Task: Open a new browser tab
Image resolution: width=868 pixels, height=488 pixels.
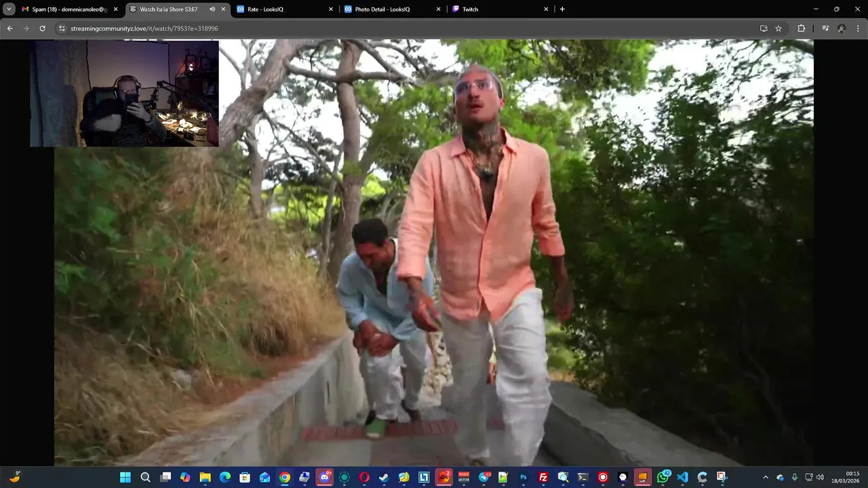Action: (x=562, y=9)
